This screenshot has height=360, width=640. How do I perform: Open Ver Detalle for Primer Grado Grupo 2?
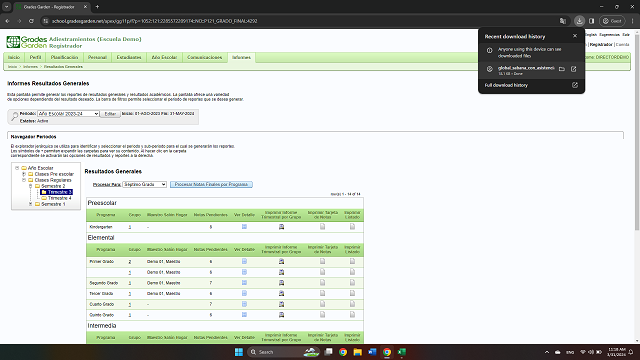point(244,261)
